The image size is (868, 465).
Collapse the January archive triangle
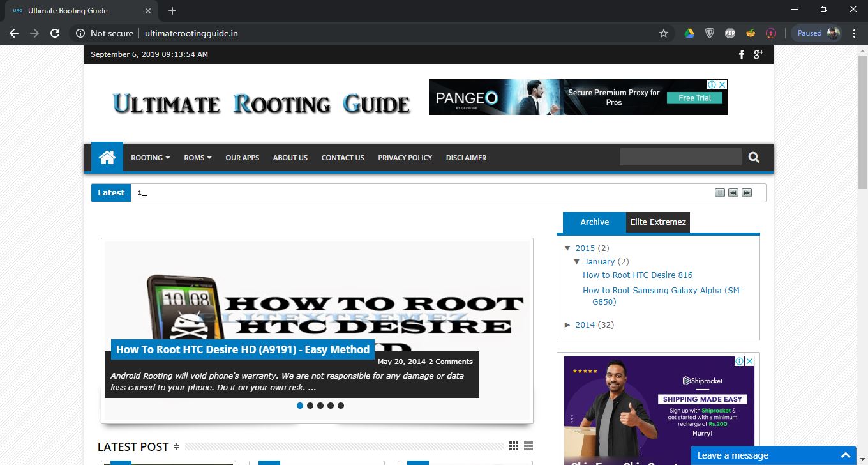click(x=577, y=261)
